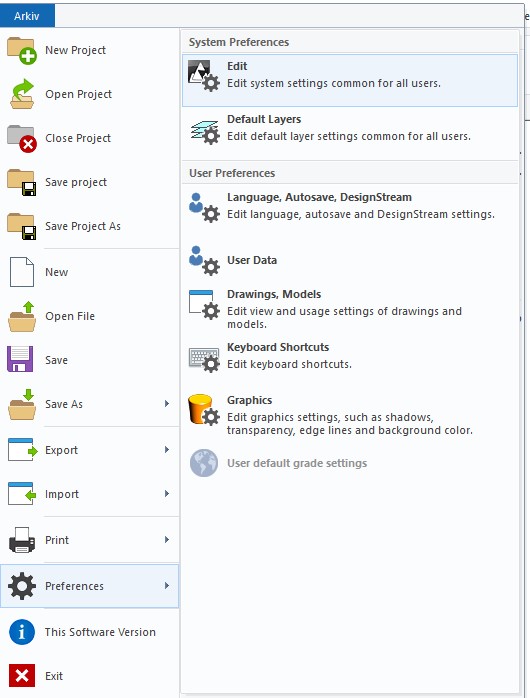Click the Close Project red-X folder icon
Viewport: 530px width, 698px height.
click(x=22, y=138)
